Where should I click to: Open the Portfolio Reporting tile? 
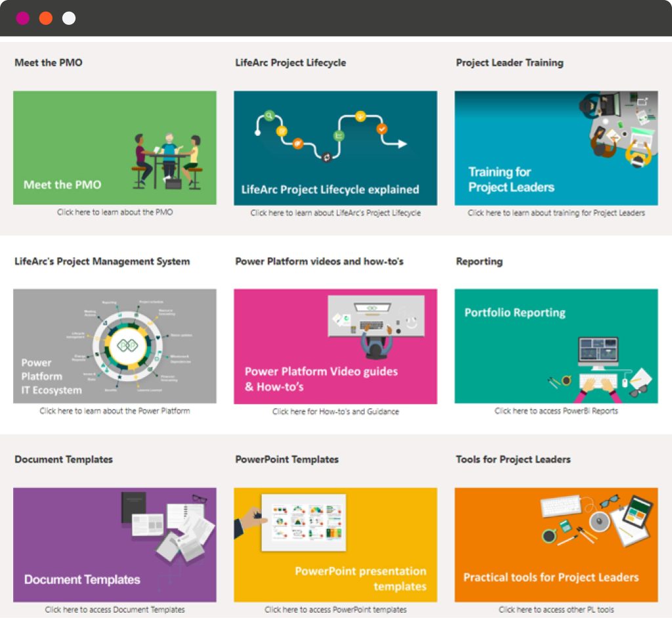pyautogui.click(x=556, y=346)
